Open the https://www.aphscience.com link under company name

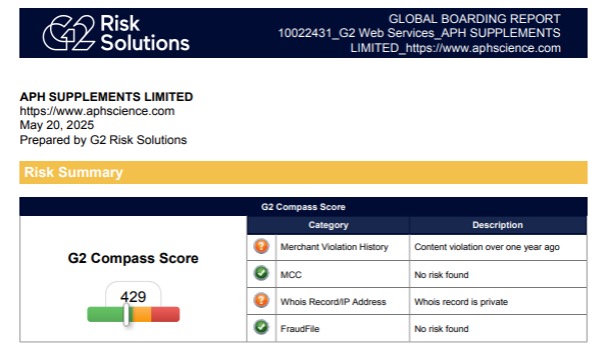click(x=97, y=111)
